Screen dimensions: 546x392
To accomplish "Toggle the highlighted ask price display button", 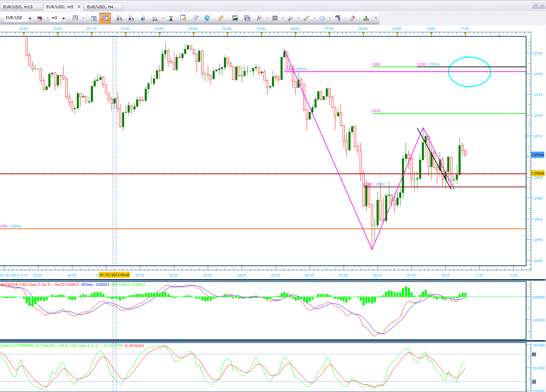I will [105, 18].
